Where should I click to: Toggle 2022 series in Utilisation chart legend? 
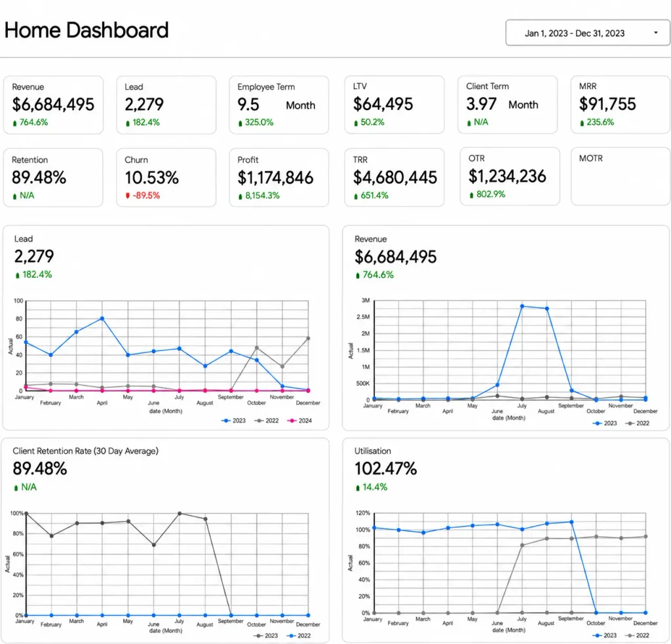(637, 635)
